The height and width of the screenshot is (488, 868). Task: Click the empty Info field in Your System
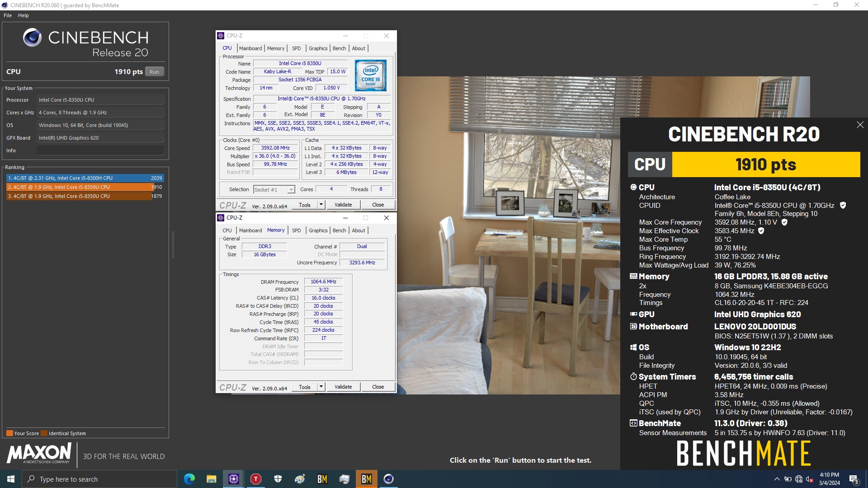click(100, 150)
